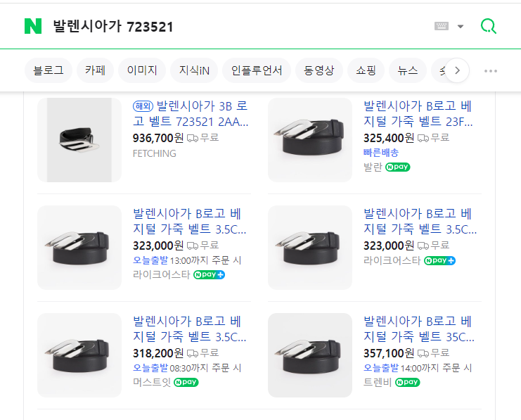Switch to the 카페 tab
This screenshot has width=521, height=420.
95,70
